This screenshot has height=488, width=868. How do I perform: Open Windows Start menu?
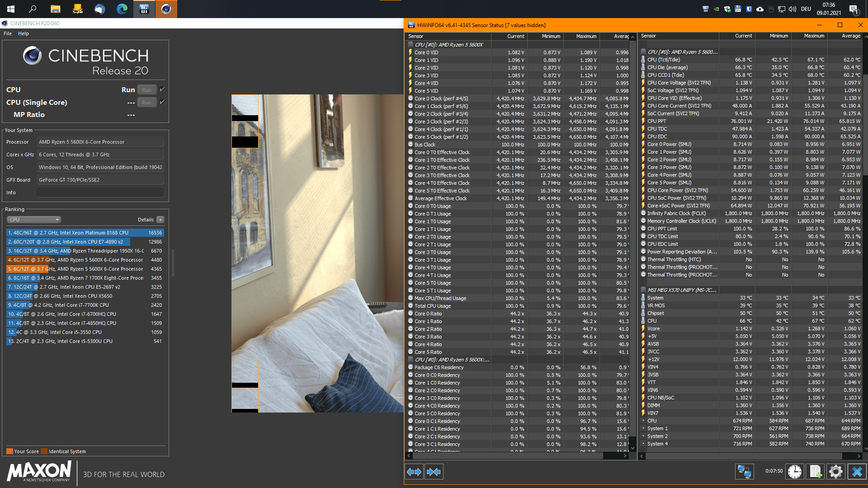[x=11, y=9]
